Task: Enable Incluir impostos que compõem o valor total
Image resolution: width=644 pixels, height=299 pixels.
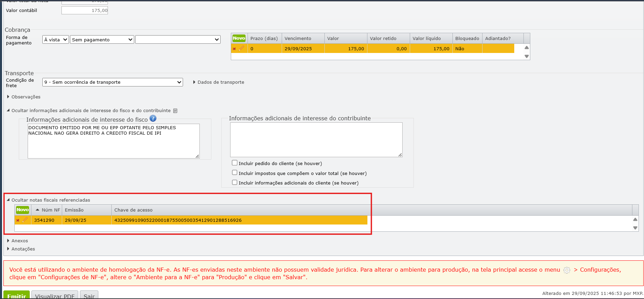Action: coord(235,173)
